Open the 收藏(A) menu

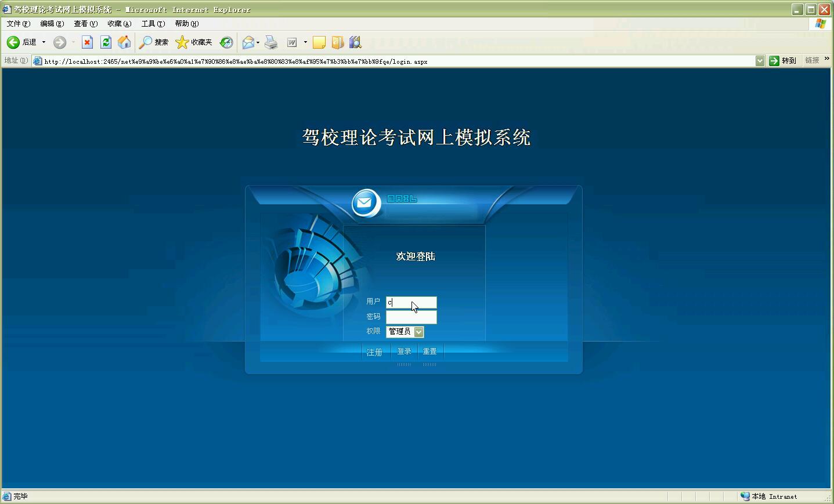pyautogui.click(x=119, y=24)
